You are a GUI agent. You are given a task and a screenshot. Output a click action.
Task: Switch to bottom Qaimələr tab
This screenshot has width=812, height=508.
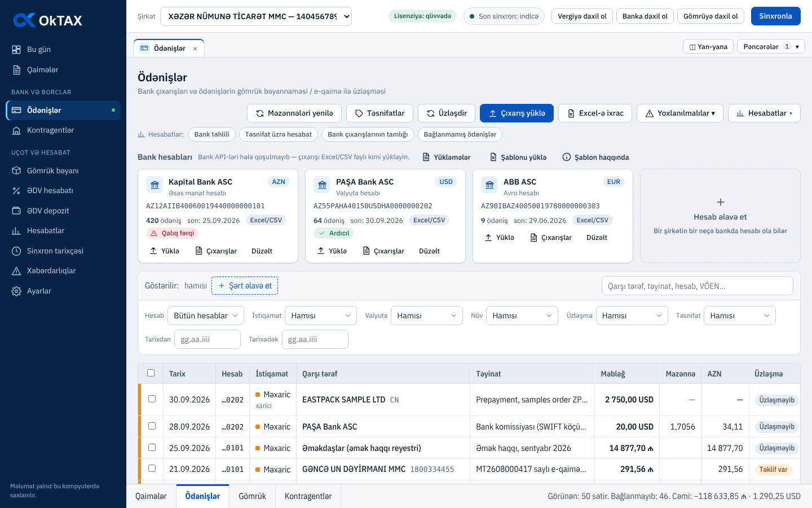click(x=151, y=496)
